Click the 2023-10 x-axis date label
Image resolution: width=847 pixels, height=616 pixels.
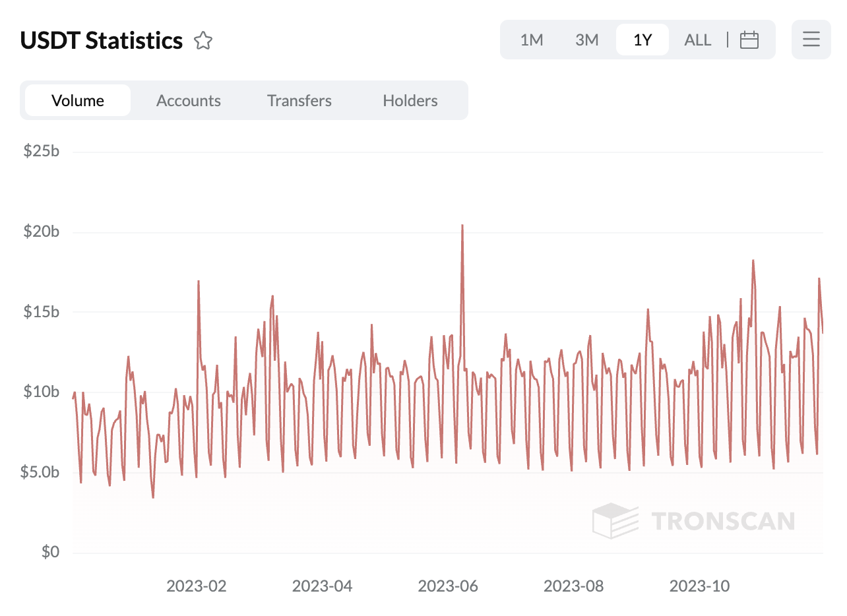click(x=699, y=586)
